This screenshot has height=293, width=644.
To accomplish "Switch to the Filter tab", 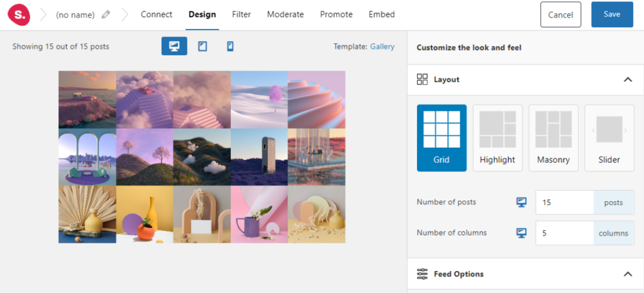I will [x=241, y=14].
